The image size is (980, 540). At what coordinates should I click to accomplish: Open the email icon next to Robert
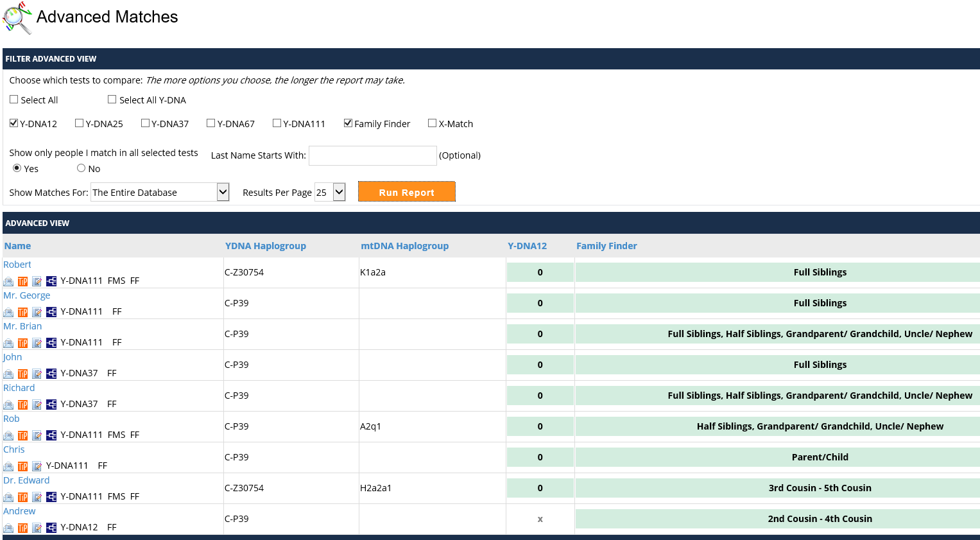(8, 281)
